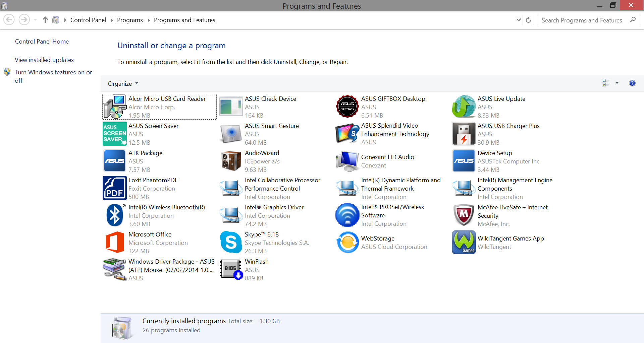Select the Microsoft Office icon
The height and width of the screenshot is (343, 644).
(115, 242)
